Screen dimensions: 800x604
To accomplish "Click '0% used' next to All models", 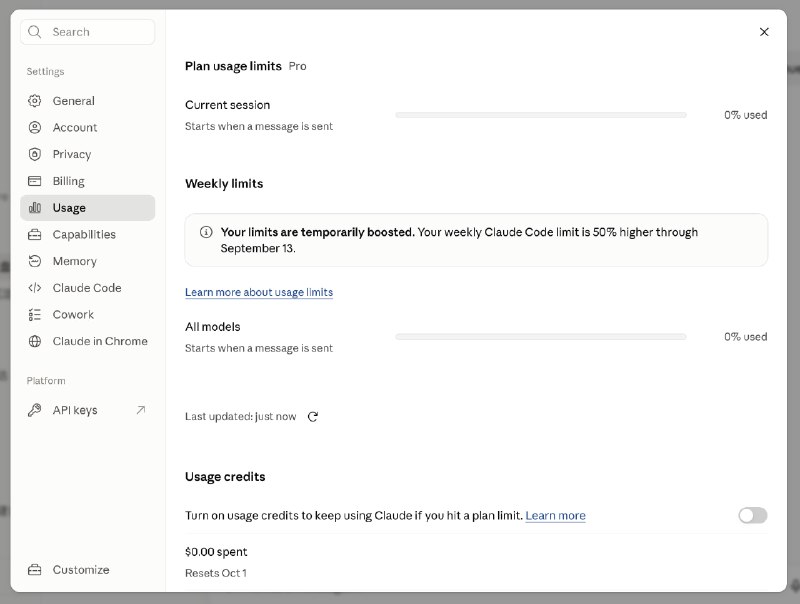I will click(745, 337).
